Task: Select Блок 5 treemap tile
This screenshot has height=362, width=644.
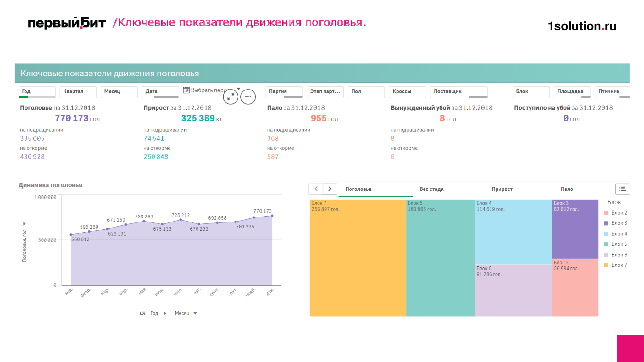Action: point(440,258)
